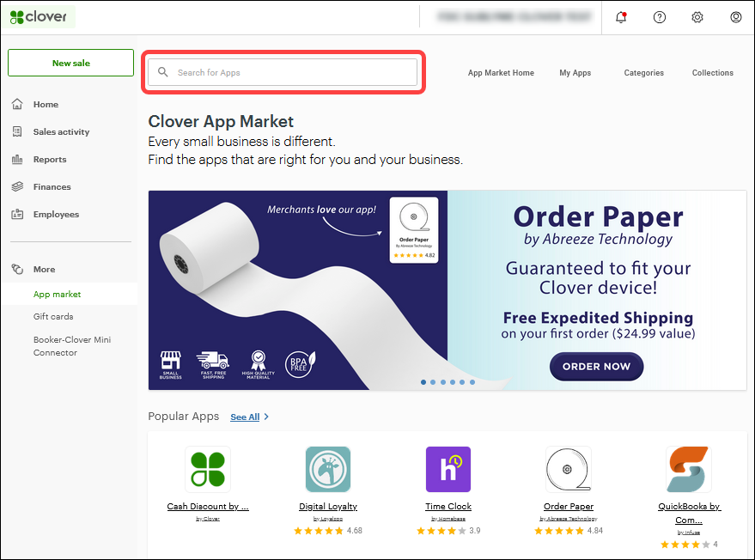The image size is (755, 560).
Task: Open the Categories dropdown
Action: tap(643, 73)
